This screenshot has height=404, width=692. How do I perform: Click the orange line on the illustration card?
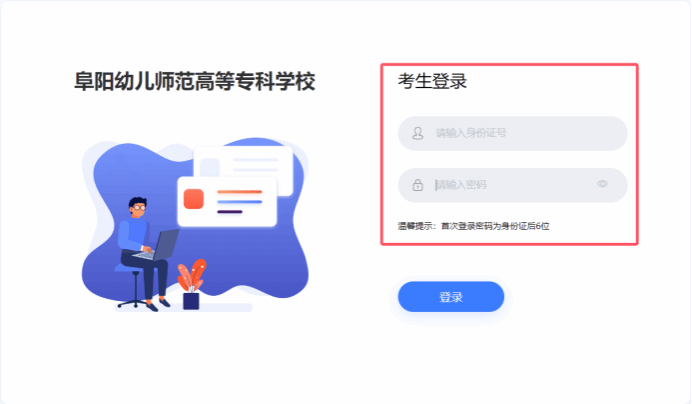[240, 192]
